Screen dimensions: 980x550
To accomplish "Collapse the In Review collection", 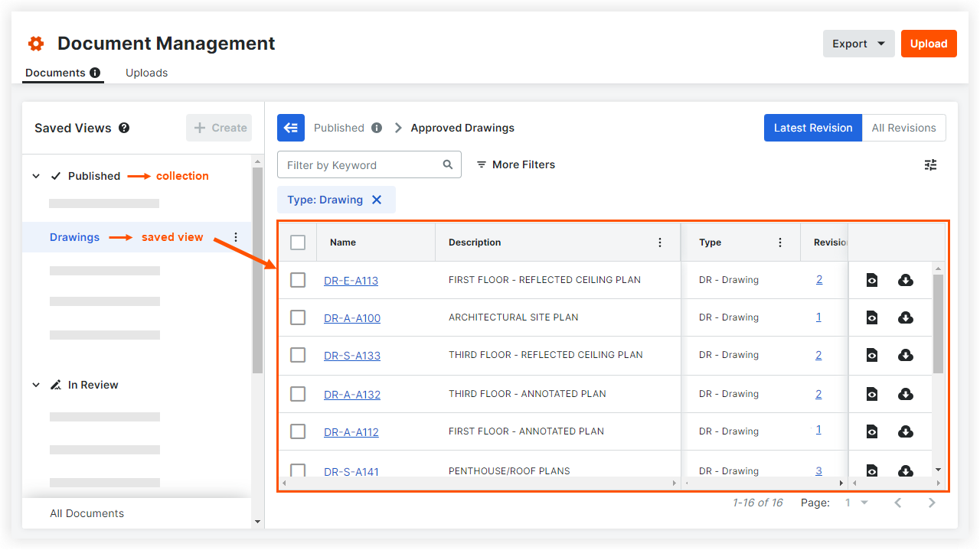I will (x=36, y=385).
